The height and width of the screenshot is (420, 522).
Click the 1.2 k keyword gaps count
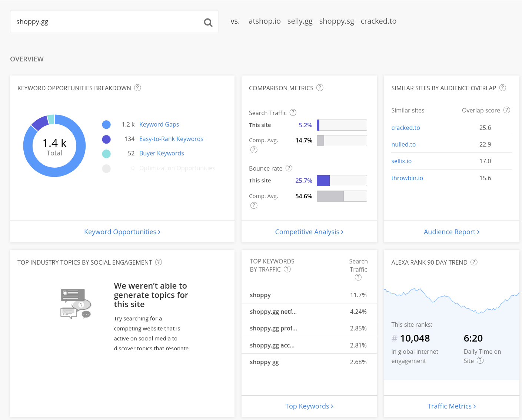[128, 124]
